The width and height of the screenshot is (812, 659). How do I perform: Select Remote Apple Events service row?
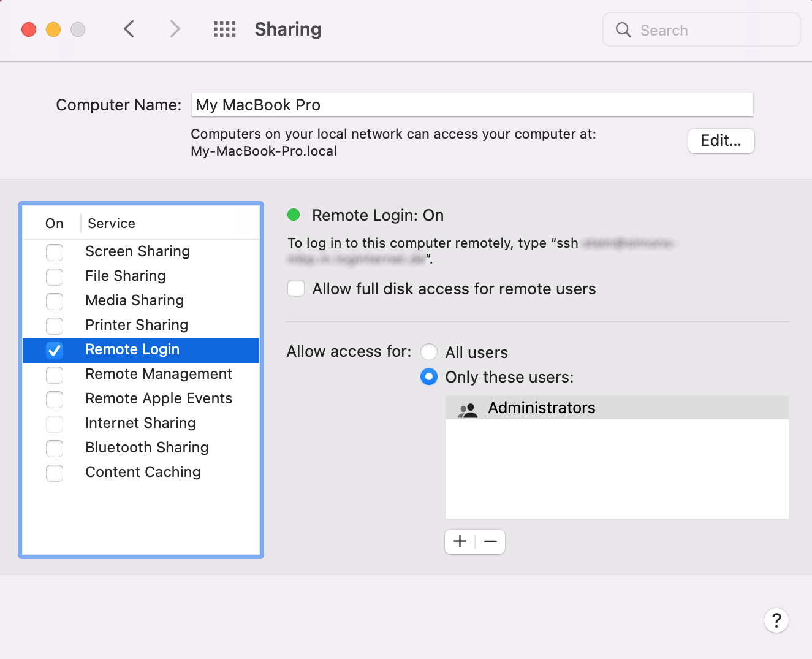pyautogui.click(x=141, y=398)
